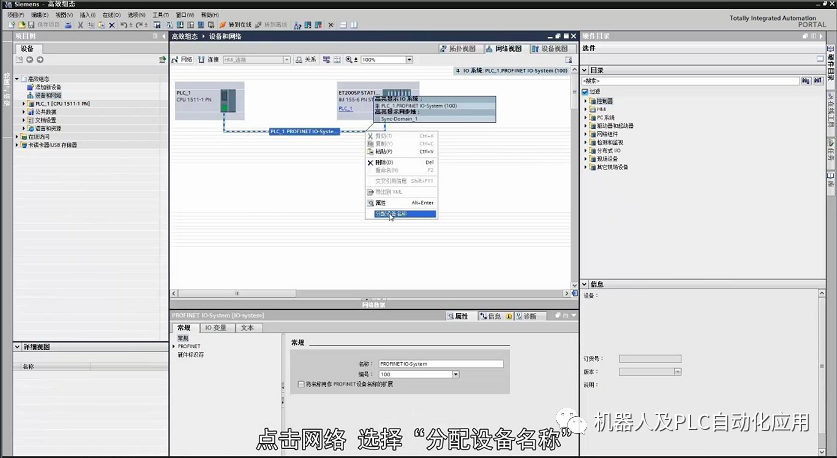This screenshot has width=837, height=458.
Task: Collapse the 信息 information section
Action: click(x=585, y=284)
